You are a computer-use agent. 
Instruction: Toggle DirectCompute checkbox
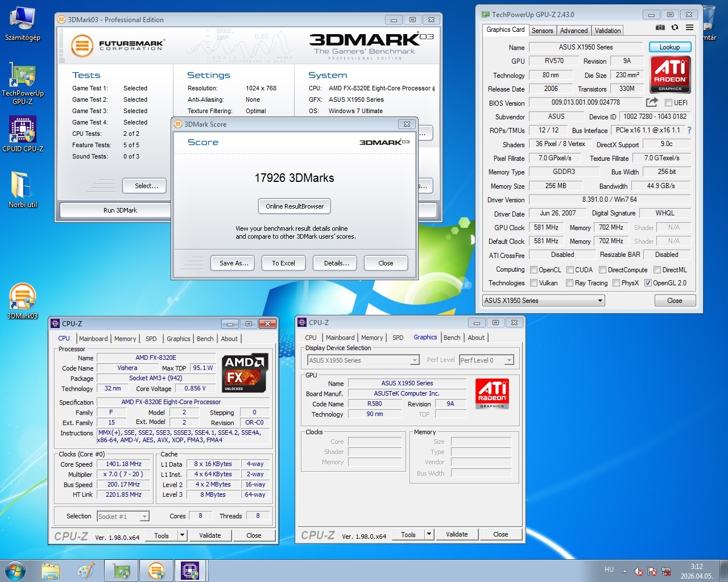602,270
